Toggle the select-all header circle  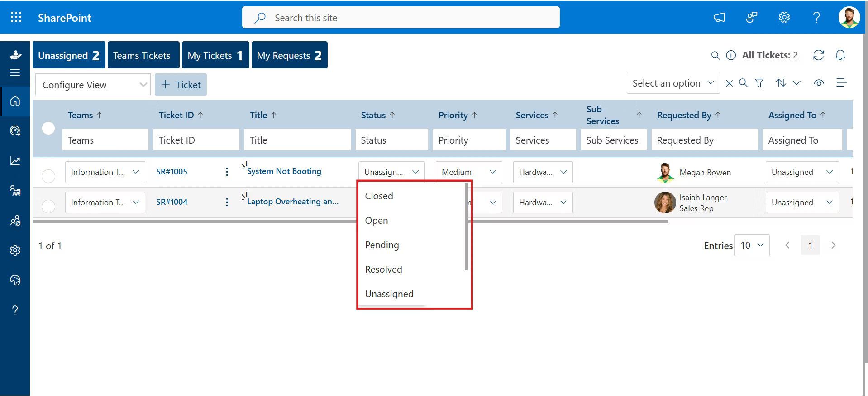[x=48, y=128]
